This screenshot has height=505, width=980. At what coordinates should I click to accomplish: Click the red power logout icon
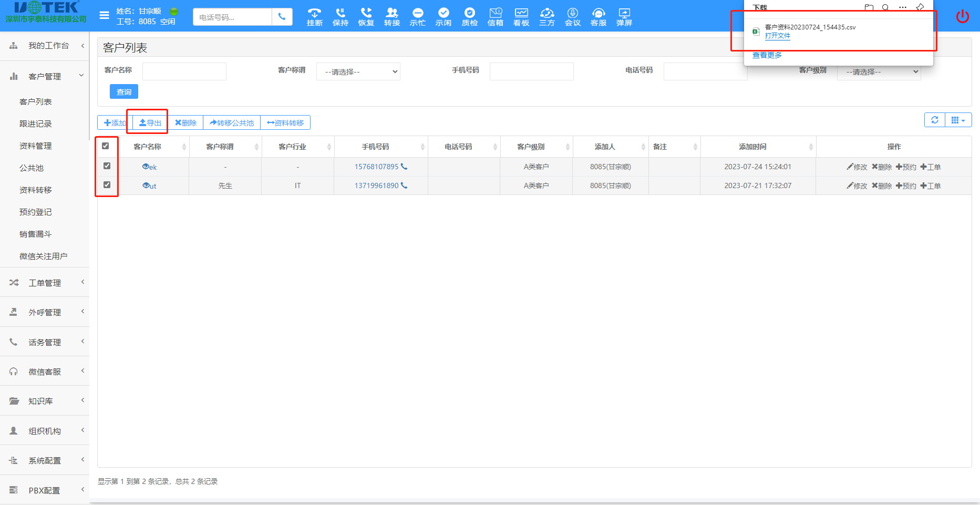[962, 16]
